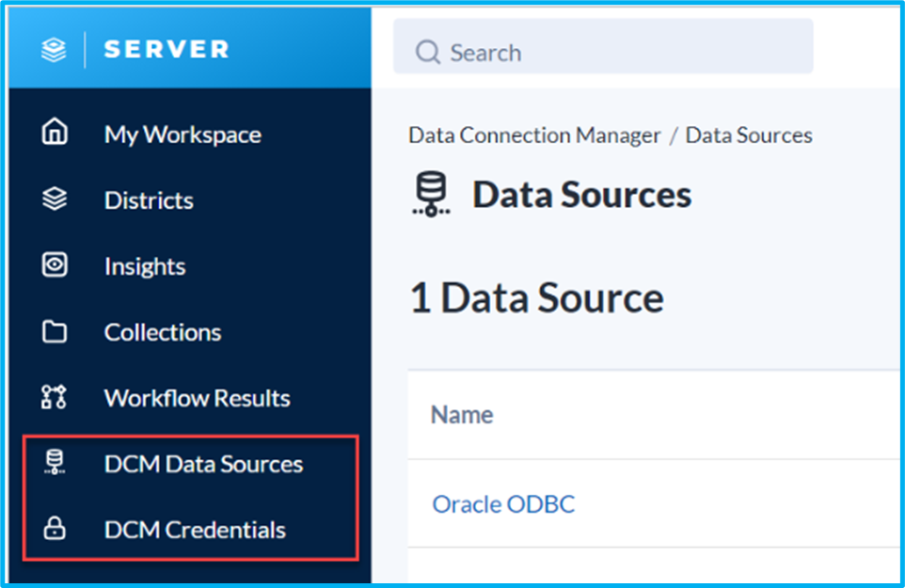
Task: Sort by the Name column header
Action: pos(461,414)
